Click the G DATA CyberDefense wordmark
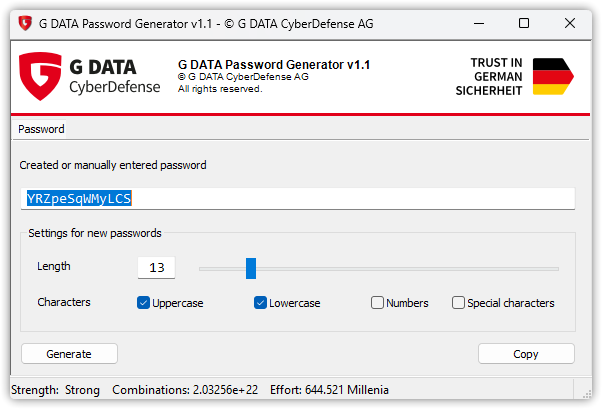The width and height of the screenshot is (602, 409). 114,76
